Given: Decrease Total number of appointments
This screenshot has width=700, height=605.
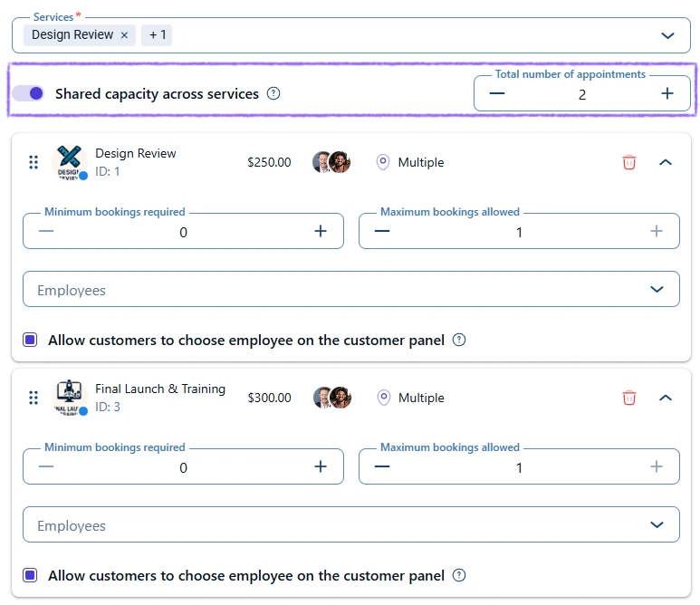Looking at the screenshot, I should [497, 93].
